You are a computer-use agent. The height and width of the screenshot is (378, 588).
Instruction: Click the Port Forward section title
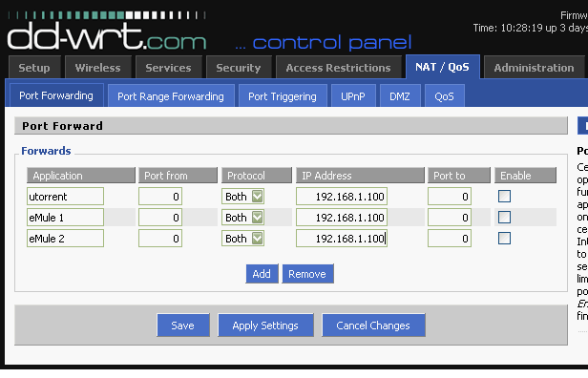pos(62,126)
